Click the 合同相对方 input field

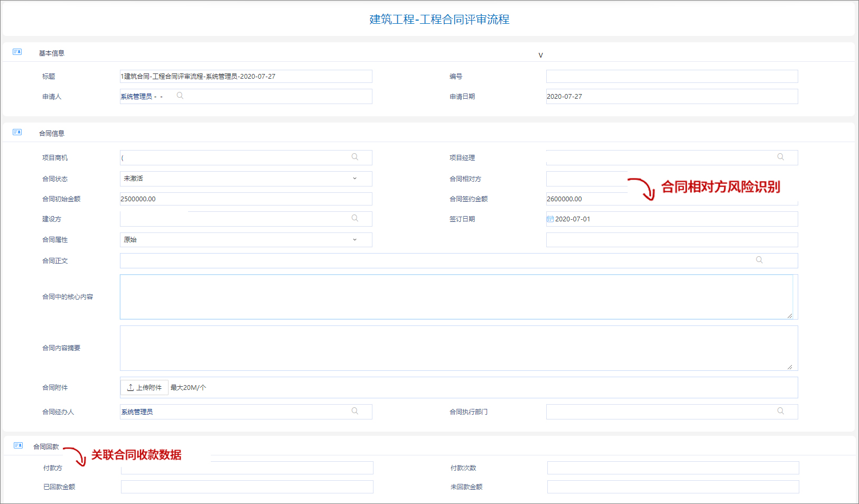(587, 179)
